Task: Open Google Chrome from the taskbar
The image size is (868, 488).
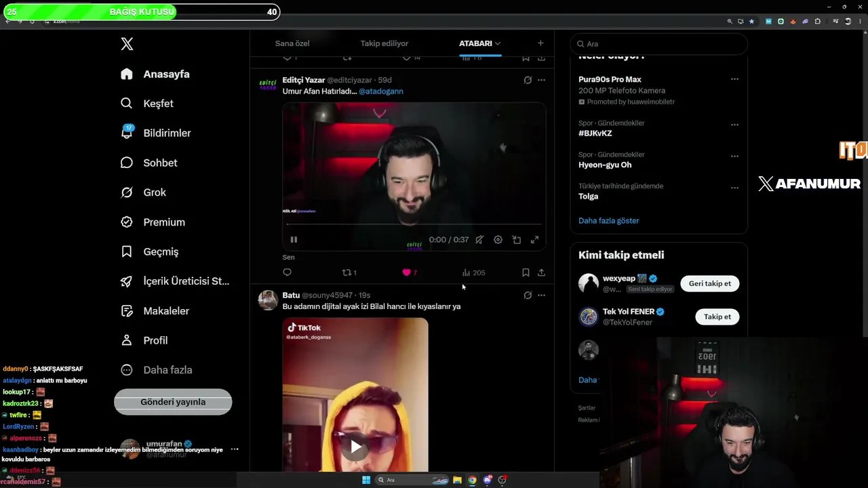Action: coord(473,480)
